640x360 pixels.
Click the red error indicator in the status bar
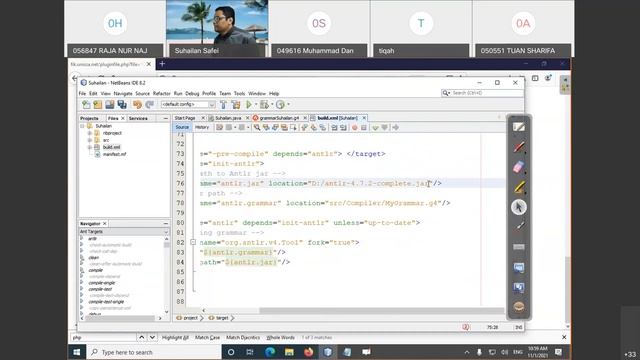(x=466, y=327)
